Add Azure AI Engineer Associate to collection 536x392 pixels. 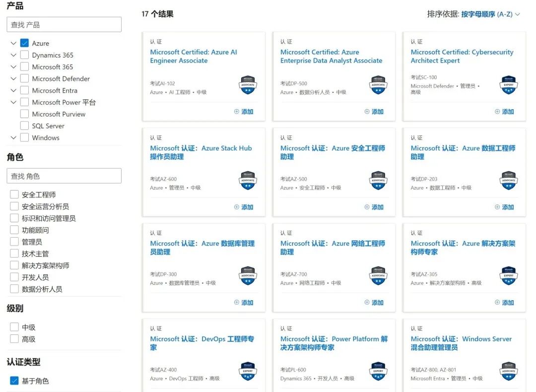(x=244, y=112)
